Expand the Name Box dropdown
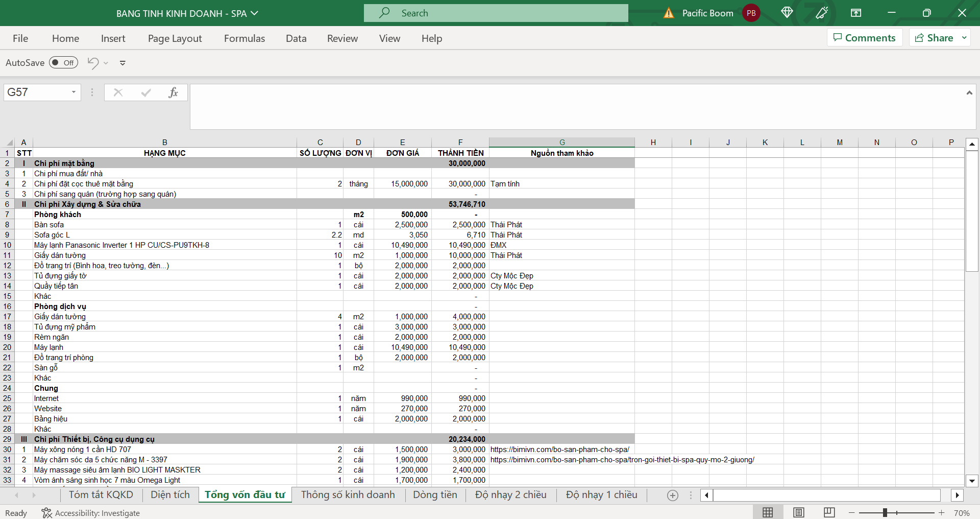Viewport: 980px width, 519px height. click(x=73, y=92)
